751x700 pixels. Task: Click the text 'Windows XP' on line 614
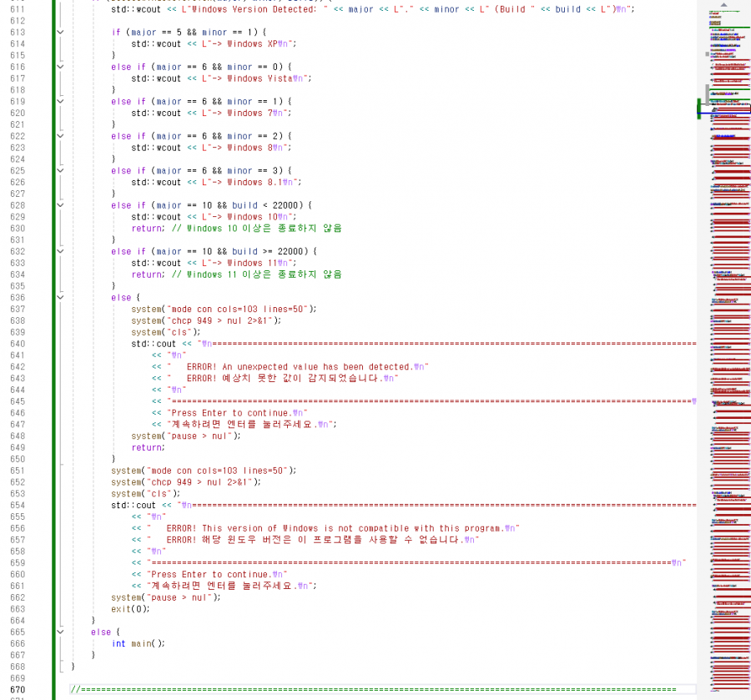(252, 43)
